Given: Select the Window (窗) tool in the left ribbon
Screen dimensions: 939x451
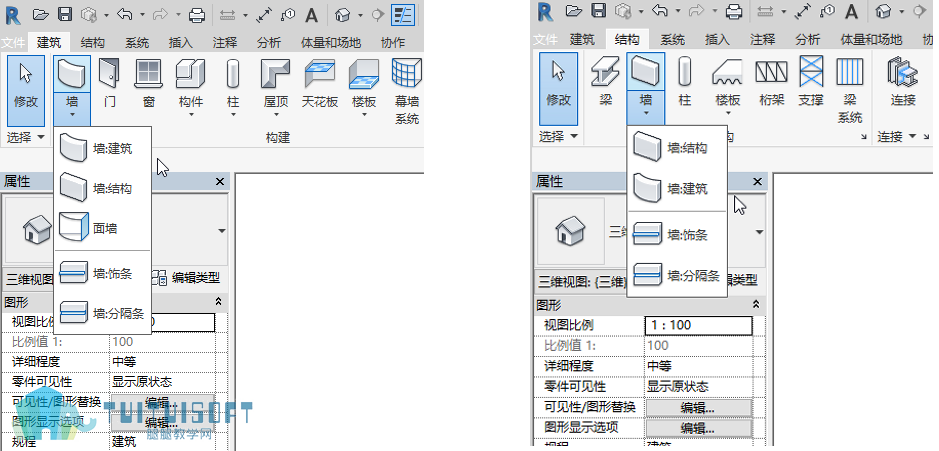Looking at the screenshot, I should tap(149, 83).
